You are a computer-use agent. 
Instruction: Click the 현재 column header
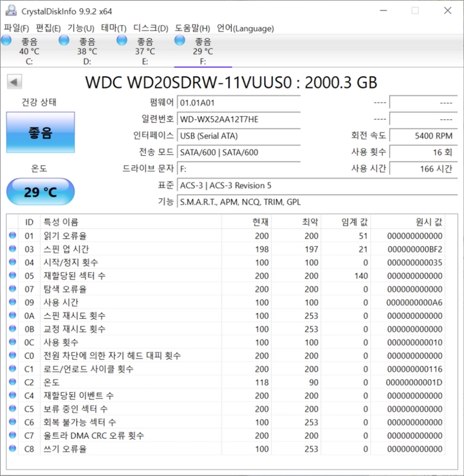[246, 222]
